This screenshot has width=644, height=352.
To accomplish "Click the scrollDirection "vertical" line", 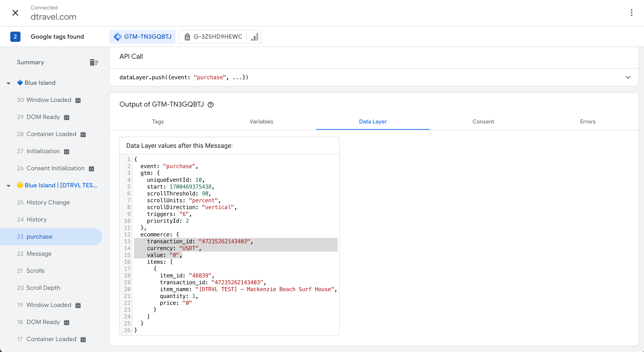I will [x=192, y=207].
